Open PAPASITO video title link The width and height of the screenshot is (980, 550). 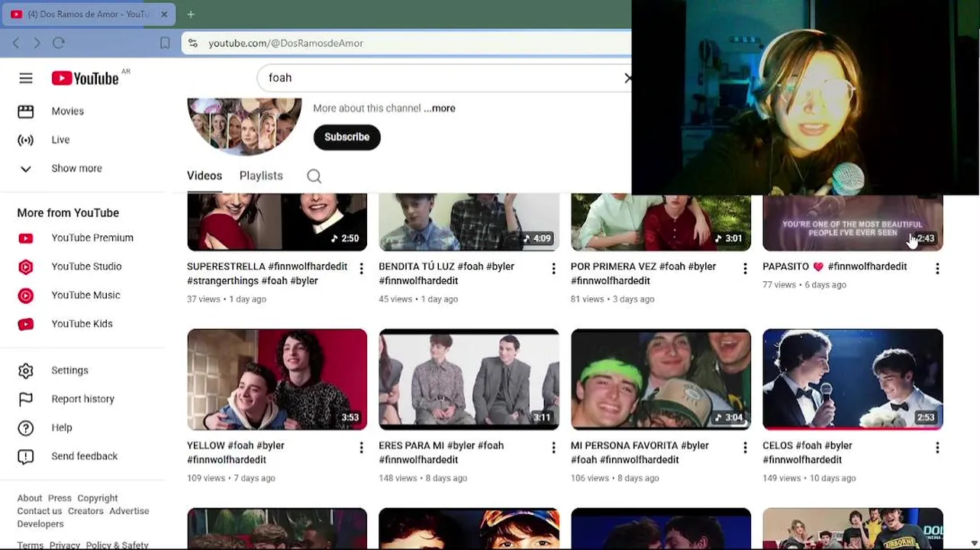pyautogui.click(x=834, y=267)
